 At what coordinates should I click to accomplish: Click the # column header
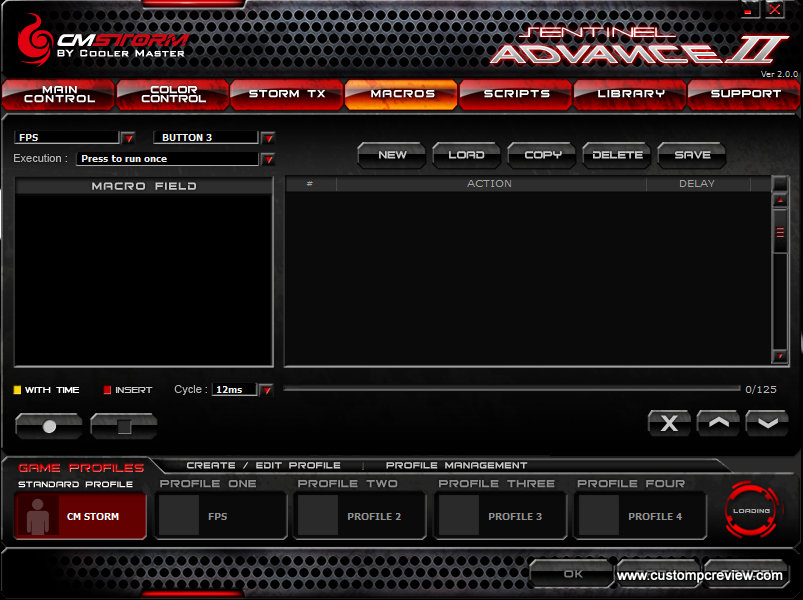[x=310, y=184]
